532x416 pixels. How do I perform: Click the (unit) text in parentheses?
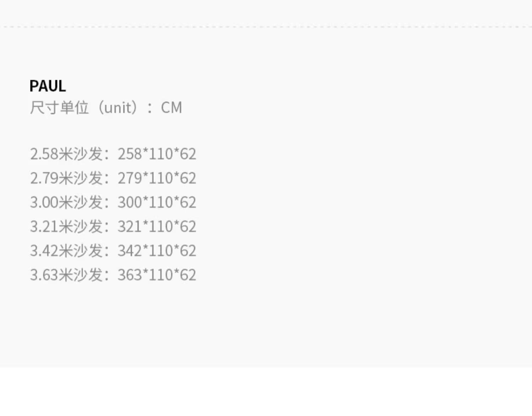(x=118, y=107)
